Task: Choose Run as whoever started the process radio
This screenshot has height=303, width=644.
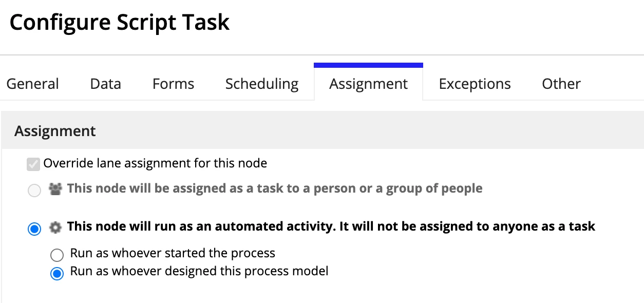Action: (x=57, y=255)
